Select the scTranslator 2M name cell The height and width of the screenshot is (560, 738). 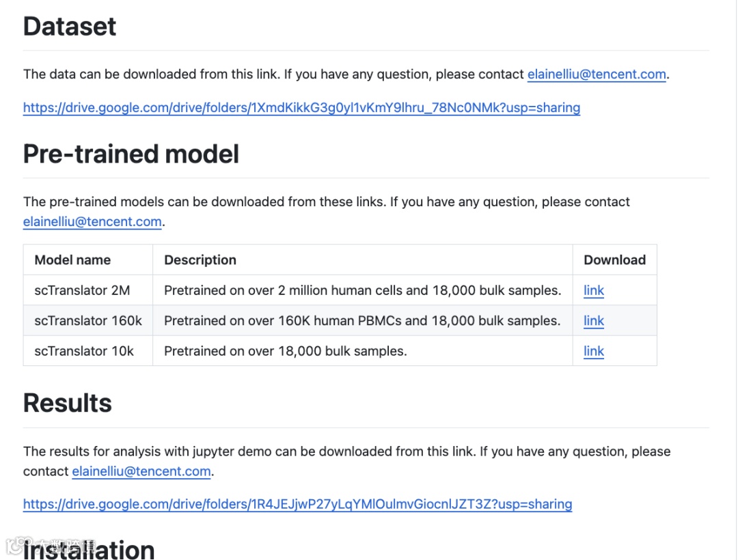pyautogui.click(x=82, y=291)
